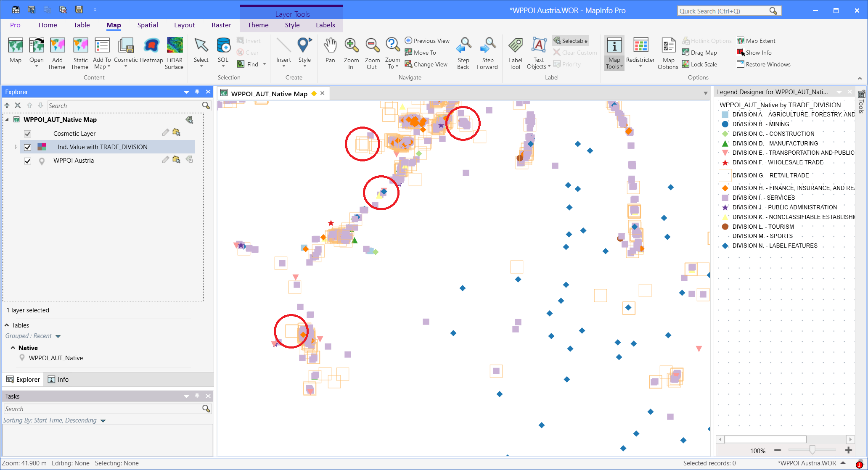The image size is (868, 470).
Task: Click Restore Windows
Action: coord(764,64)
